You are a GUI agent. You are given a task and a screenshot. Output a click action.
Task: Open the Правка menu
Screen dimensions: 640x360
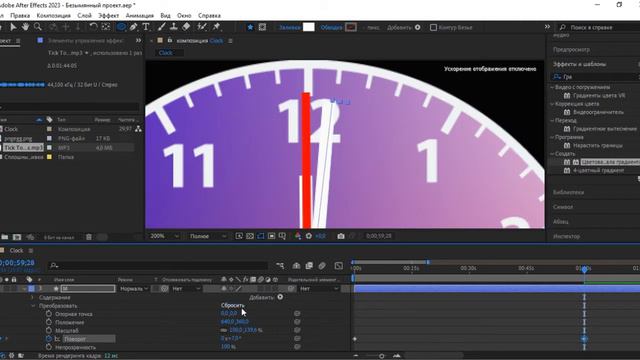[x=20, y=16]
